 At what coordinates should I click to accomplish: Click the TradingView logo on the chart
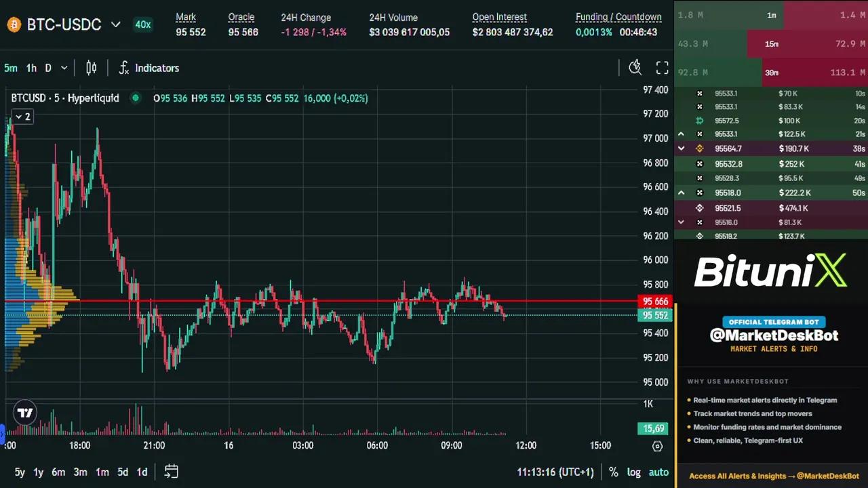(25, 413)
